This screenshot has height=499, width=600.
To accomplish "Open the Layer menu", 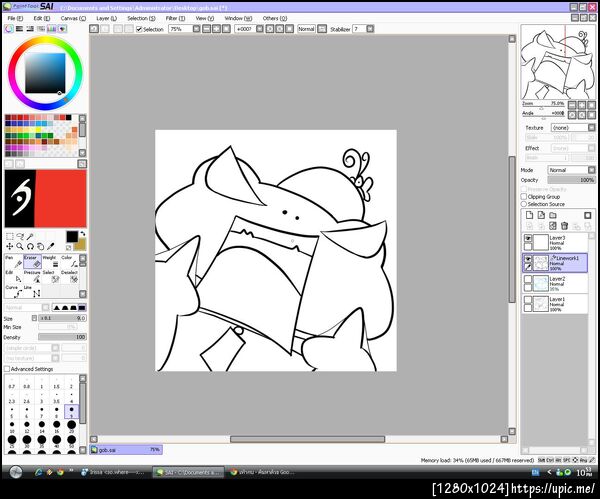I will [x=106, y=18].
